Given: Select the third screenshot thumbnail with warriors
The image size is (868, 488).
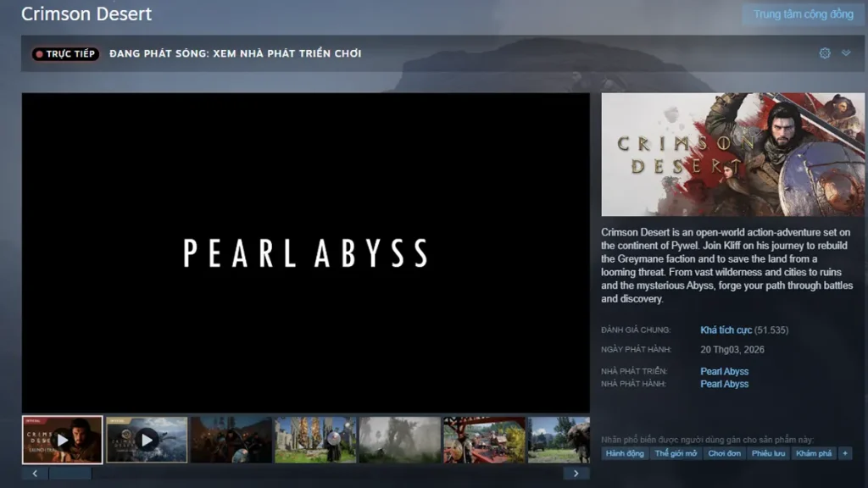Looking at the screenshot, I should coord(231,440).
